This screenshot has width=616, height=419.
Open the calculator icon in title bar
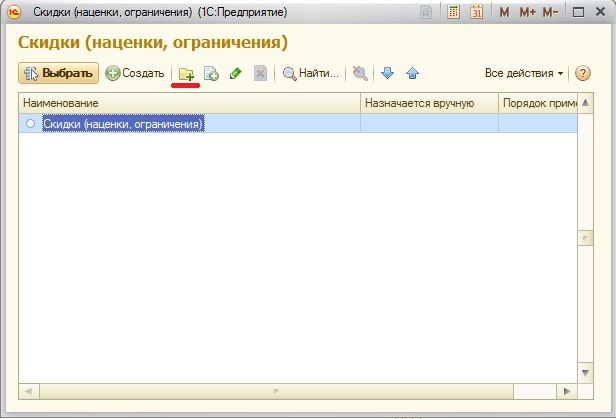click(x=454, y=13)
